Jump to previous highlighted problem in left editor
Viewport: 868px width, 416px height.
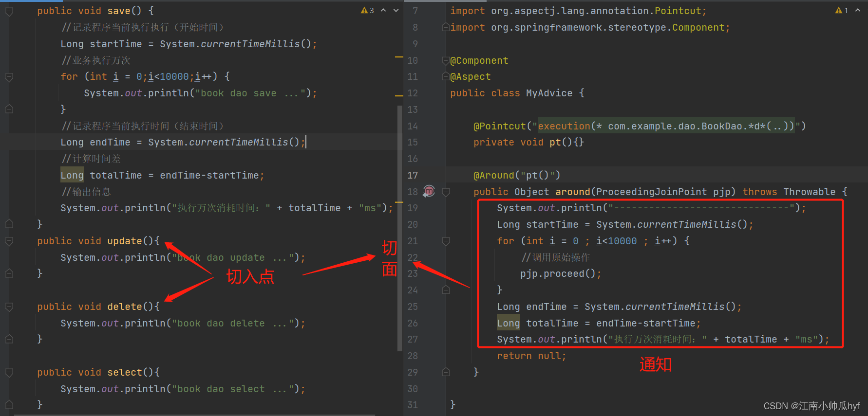pyautogui.click(x=383, y=10)
